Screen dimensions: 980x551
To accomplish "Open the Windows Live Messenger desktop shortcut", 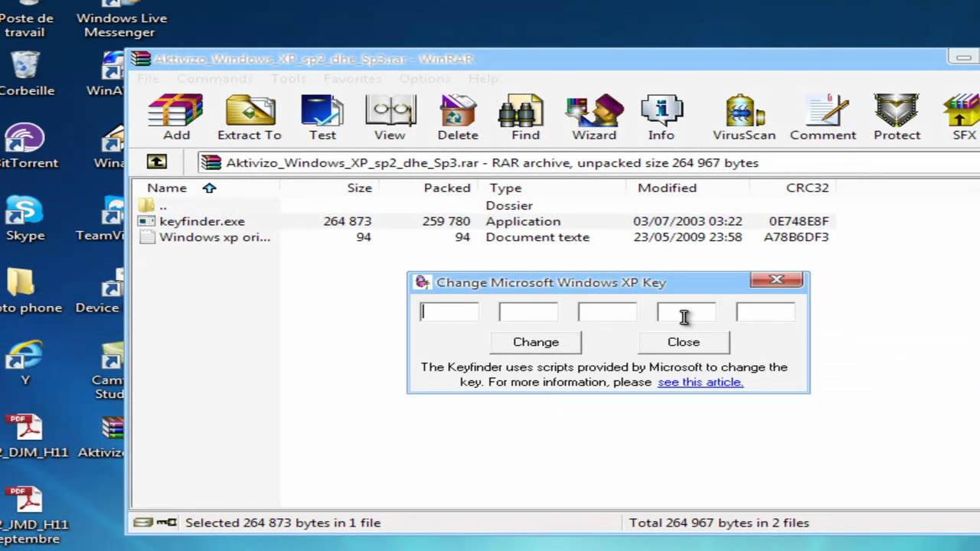I will pyautogui.click(x=120, y=19).
